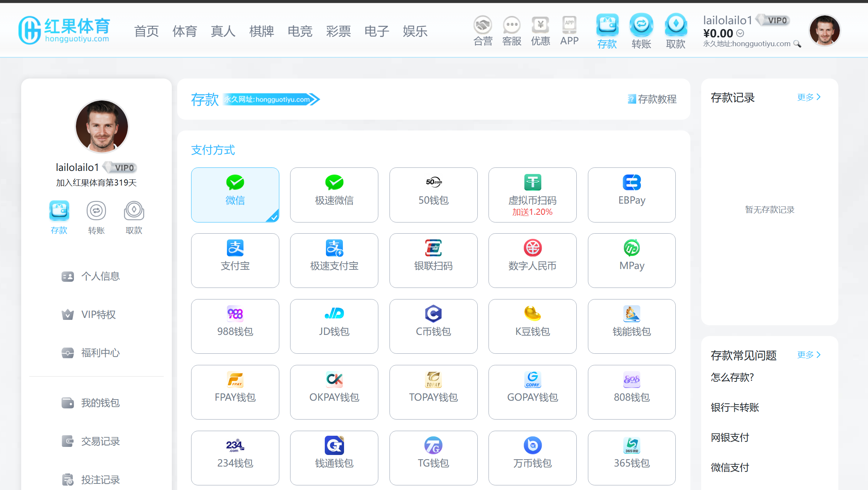The image size is (868, 490).
Task: Open the top-right user avatar
Action: [x=824, y=30]
